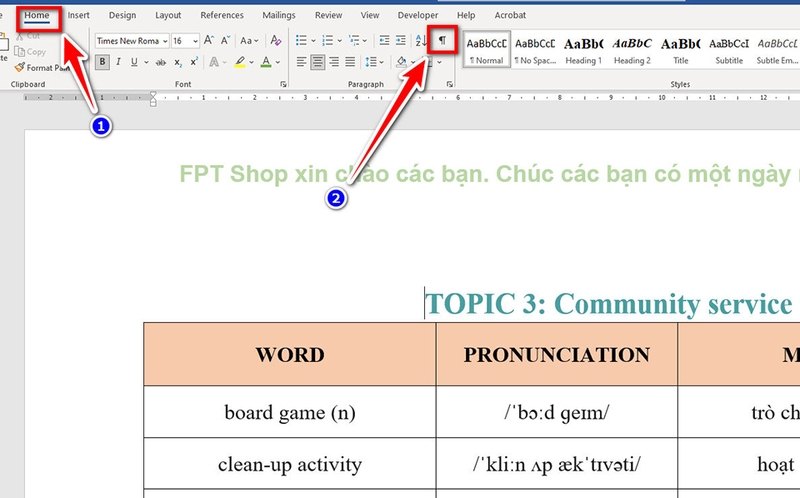Screen dimensions: 800x498
Task: Open the Mailings tab
Action: 279,15
